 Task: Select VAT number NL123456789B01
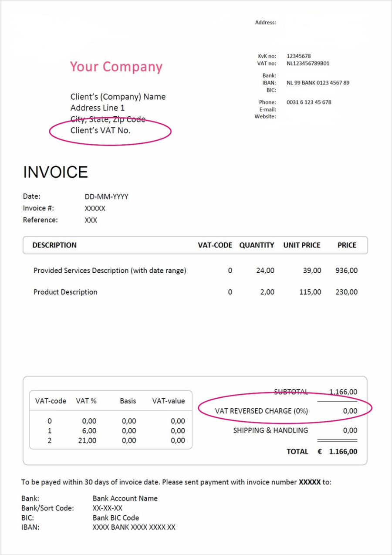(308, 63)
